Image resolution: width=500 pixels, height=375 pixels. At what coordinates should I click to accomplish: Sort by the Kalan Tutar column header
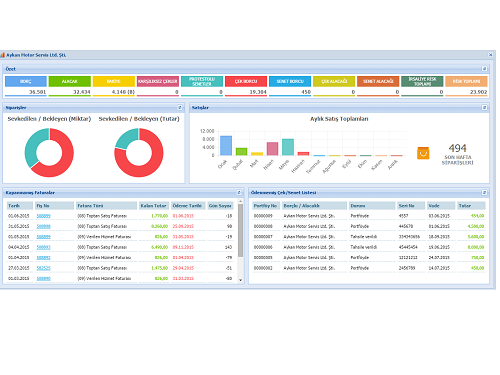coord(154,206)
